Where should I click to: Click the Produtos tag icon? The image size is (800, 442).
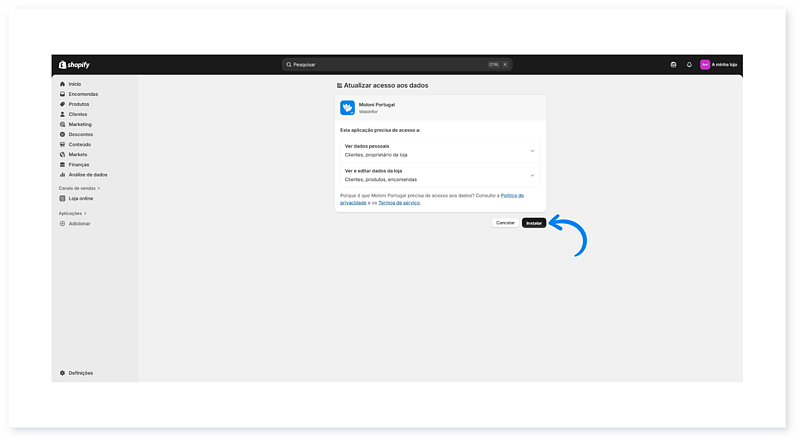tap(62, 104)
